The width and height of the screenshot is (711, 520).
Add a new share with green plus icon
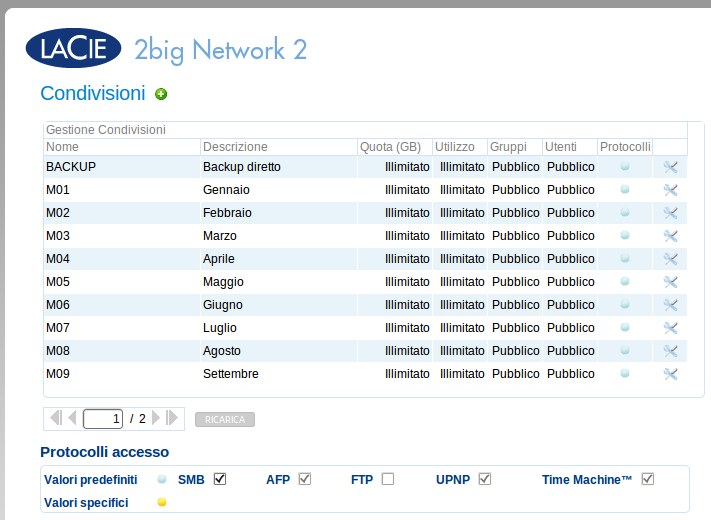click(x=161, y=94)
